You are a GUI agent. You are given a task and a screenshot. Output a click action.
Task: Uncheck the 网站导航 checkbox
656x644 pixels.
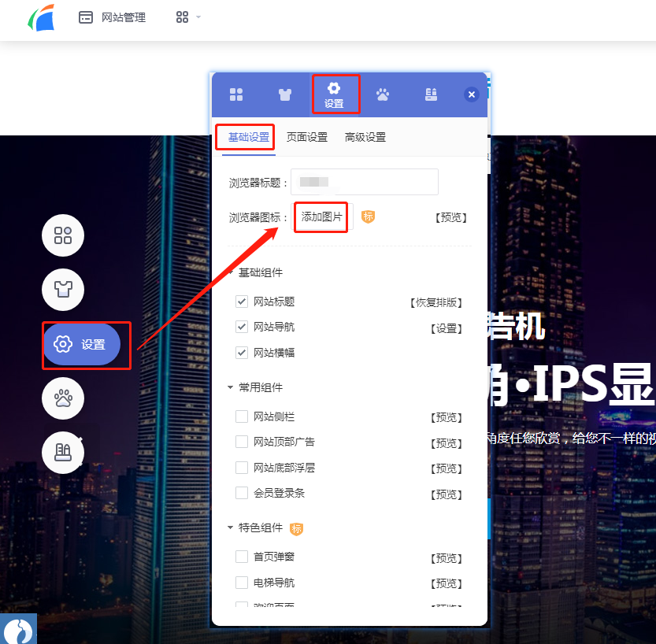(x=242, y=327)
